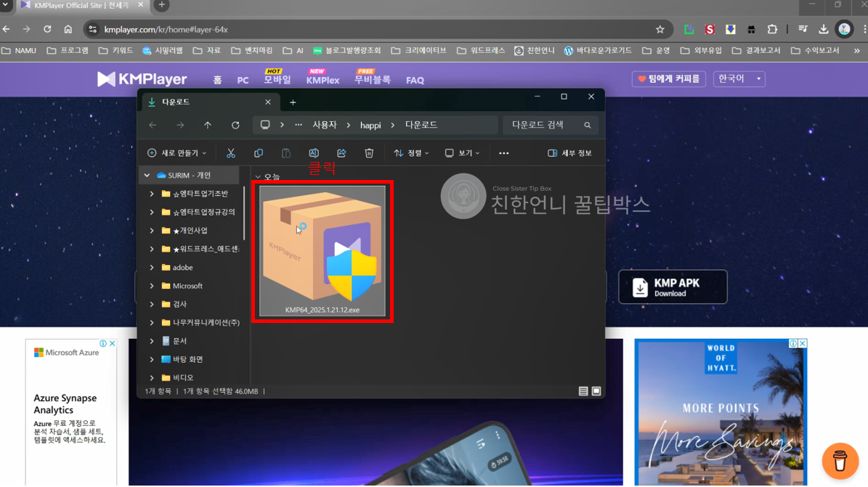Click the Paste icon in Explorer toolbar
The image size is (868, 487).
(x=286, y=153)
